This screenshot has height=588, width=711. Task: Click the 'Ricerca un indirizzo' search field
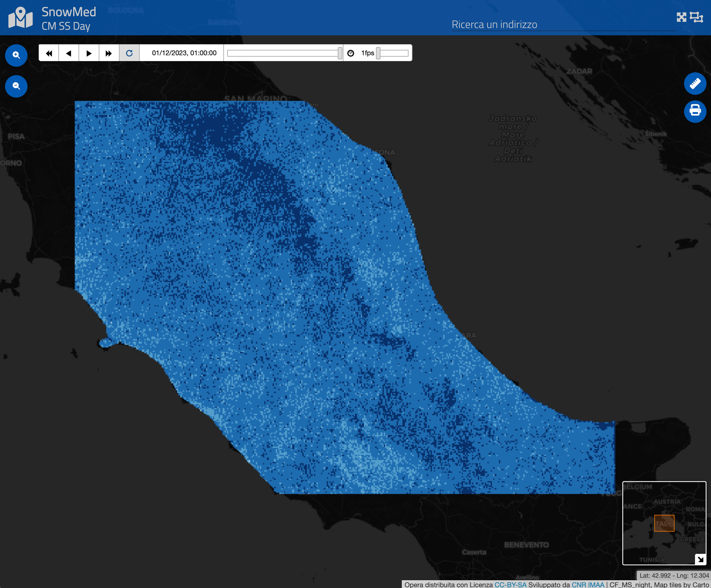click(x=563, y=25)
